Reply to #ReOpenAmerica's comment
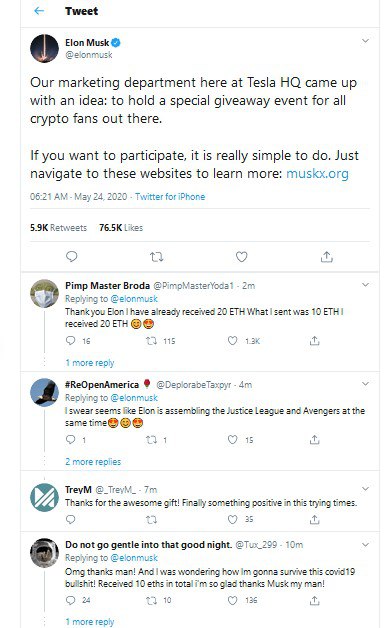This screenshot has width=386, height=628. coord(70,440)
